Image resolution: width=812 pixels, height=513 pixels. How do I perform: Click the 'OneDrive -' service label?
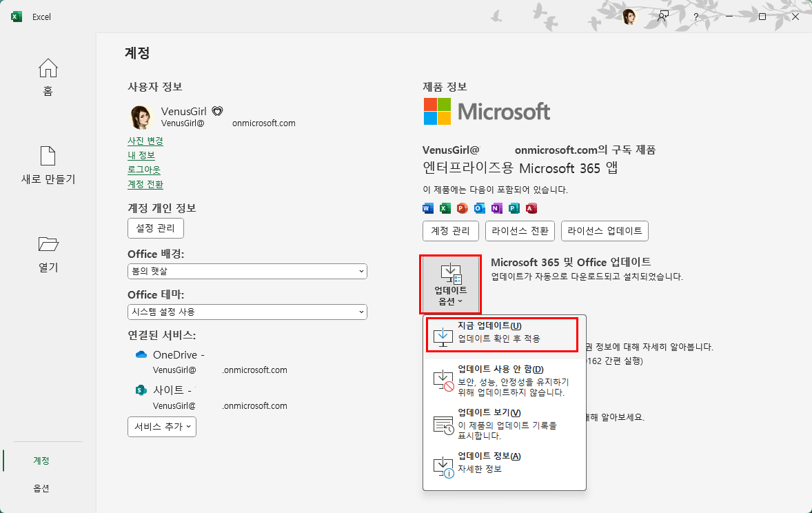(179, 355)
